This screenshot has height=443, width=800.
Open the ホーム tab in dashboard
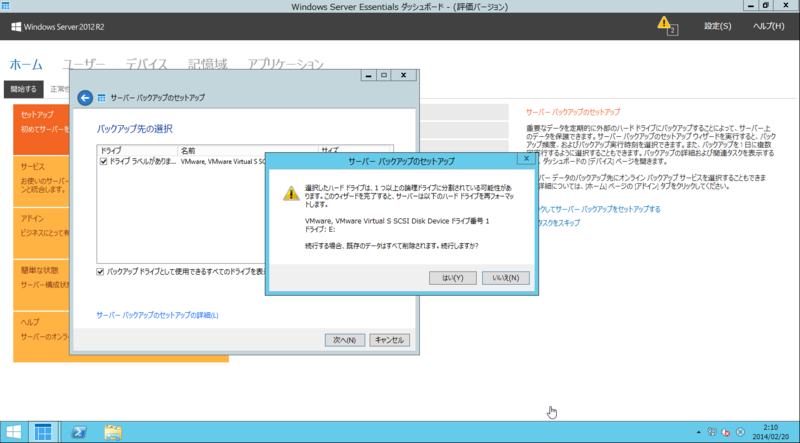point(26,64)
